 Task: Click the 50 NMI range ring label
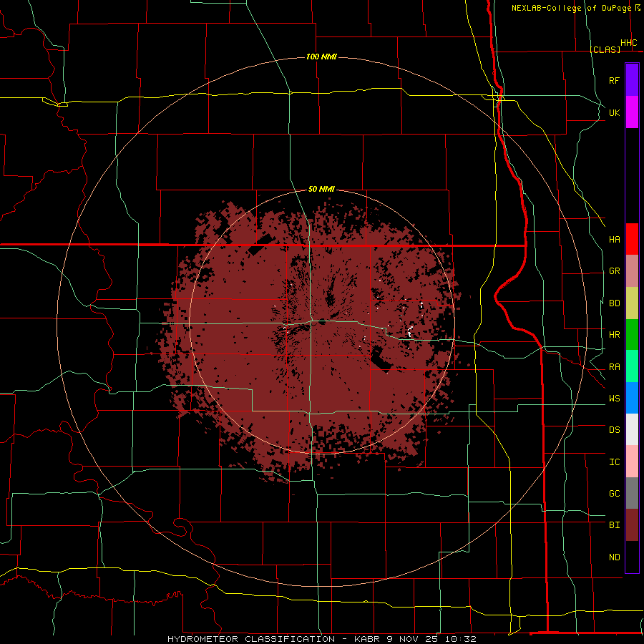(x=321, y=190)
